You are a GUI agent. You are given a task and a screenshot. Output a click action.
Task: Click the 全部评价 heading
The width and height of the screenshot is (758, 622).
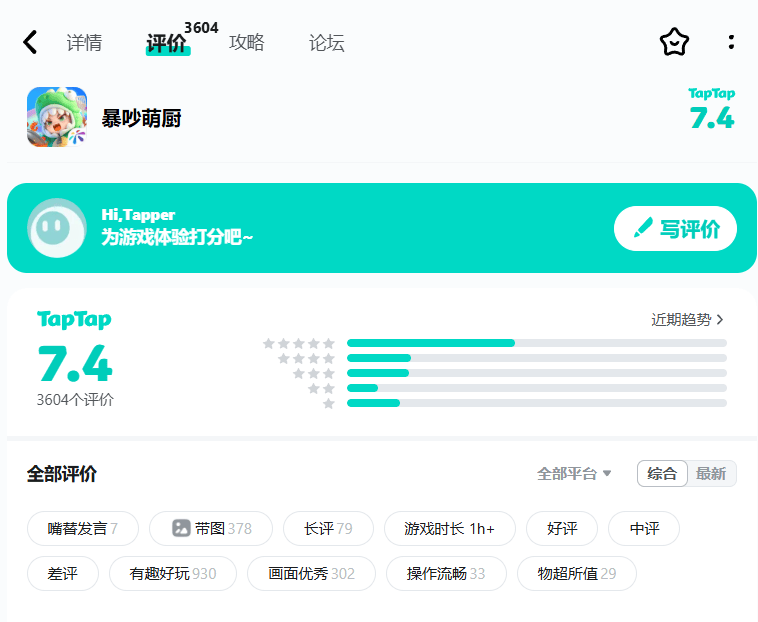coord(62,474)
